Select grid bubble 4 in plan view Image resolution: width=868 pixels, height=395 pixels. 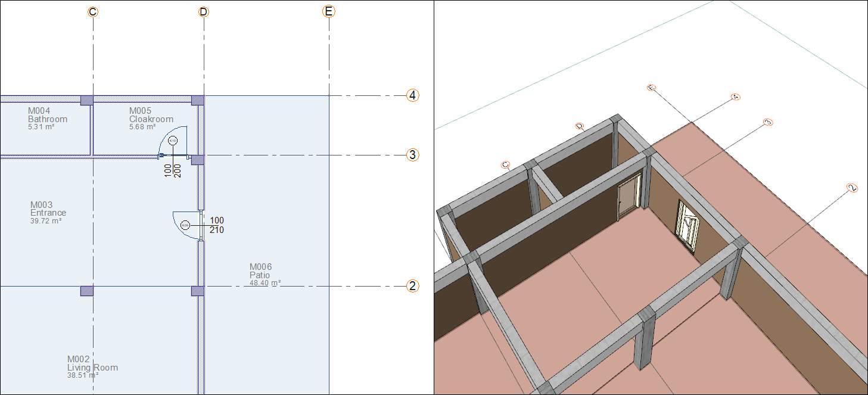click(x=412, y=95)
